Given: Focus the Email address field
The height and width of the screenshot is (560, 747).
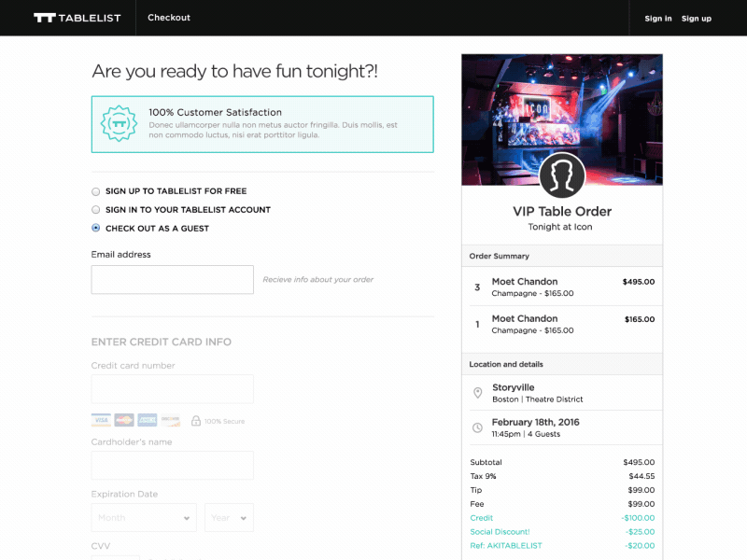Looking at the screenshot, I should [173, 280].
